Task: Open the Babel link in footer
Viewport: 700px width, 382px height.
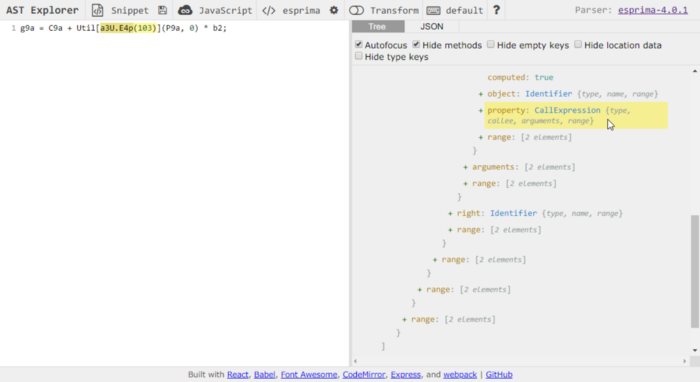Action: (264, 374)
